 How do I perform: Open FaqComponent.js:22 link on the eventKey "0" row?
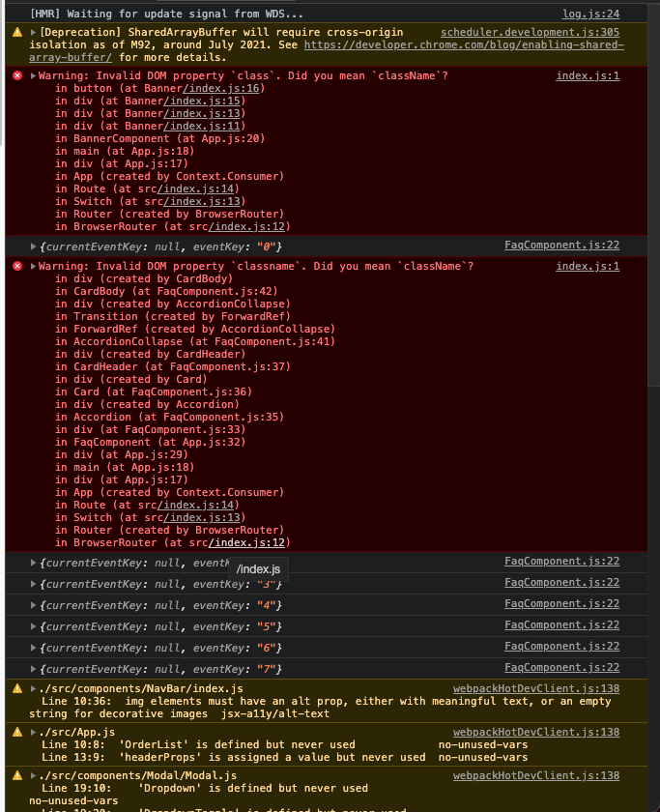click(561, 245)
